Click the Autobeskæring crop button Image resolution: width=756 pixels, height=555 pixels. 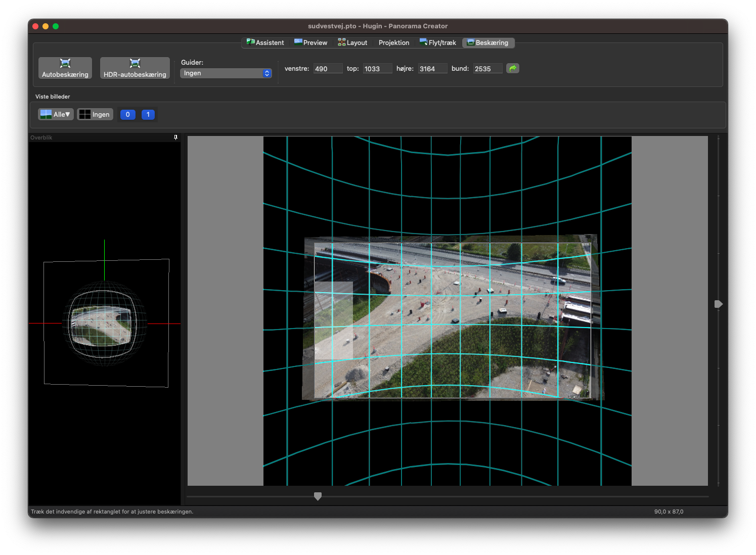65,68
